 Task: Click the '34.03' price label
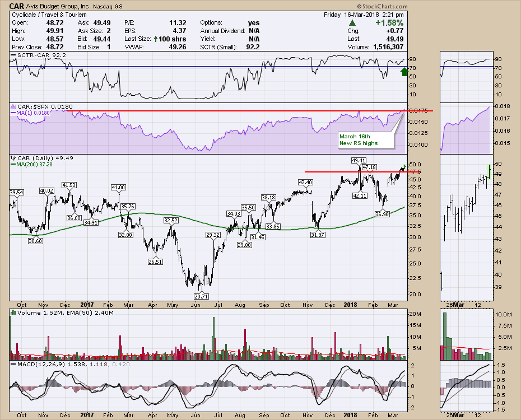pos(234,213)
